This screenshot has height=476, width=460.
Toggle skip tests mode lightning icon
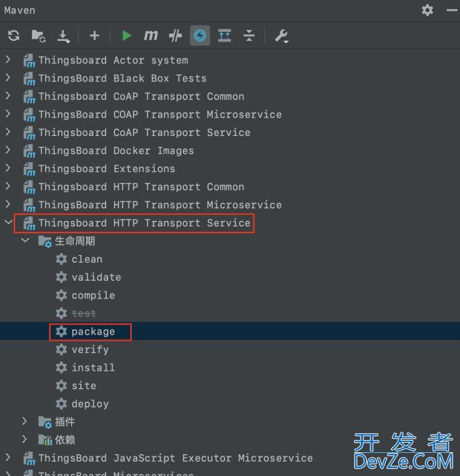pos(200,35)
